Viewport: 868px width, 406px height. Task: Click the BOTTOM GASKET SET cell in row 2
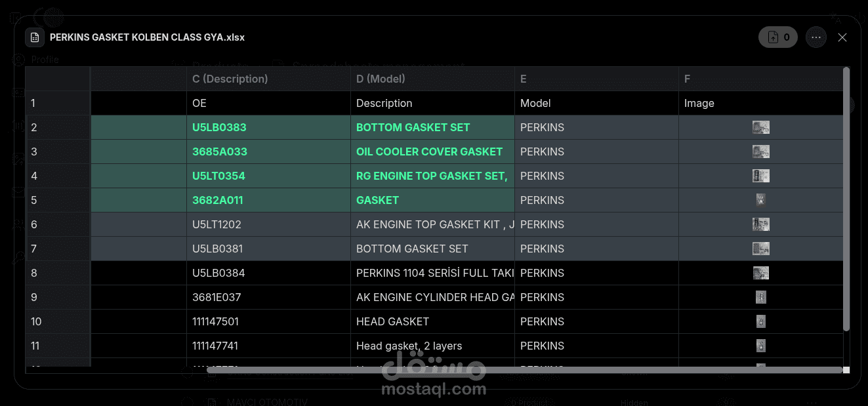click(432, 127)
